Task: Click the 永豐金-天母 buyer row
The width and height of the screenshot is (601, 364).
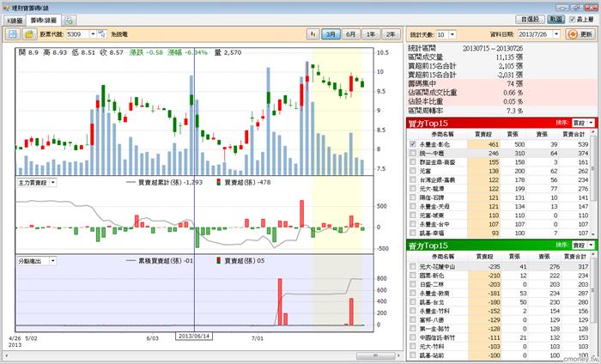Action: coord(498,206)
